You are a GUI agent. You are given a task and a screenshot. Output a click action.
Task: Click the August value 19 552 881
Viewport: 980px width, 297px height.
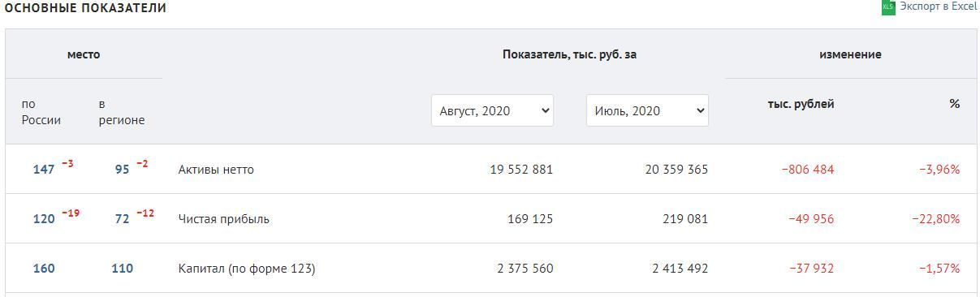521,170
